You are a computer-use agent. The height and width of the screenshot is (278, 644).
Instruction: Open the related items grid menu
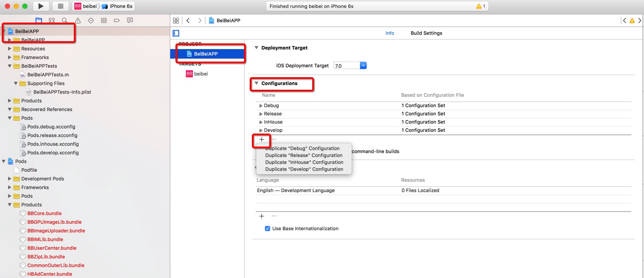click(x=176, y=20)
